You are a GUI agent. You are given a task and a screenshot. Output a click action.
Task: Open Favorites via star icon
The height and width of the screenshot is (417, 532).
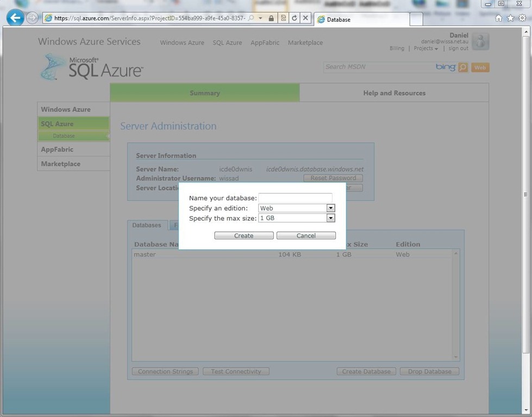[x=510, y=18]
